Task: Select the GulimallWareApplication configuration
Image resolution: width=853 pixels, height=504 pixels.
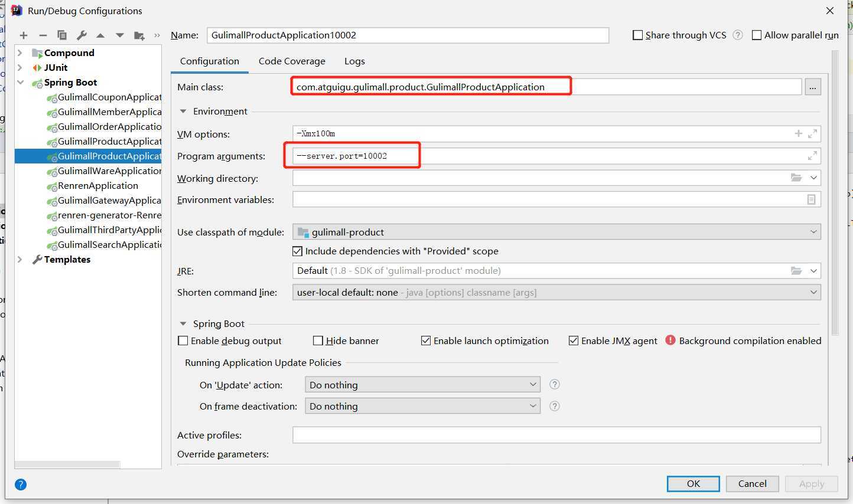Action: 104,171
